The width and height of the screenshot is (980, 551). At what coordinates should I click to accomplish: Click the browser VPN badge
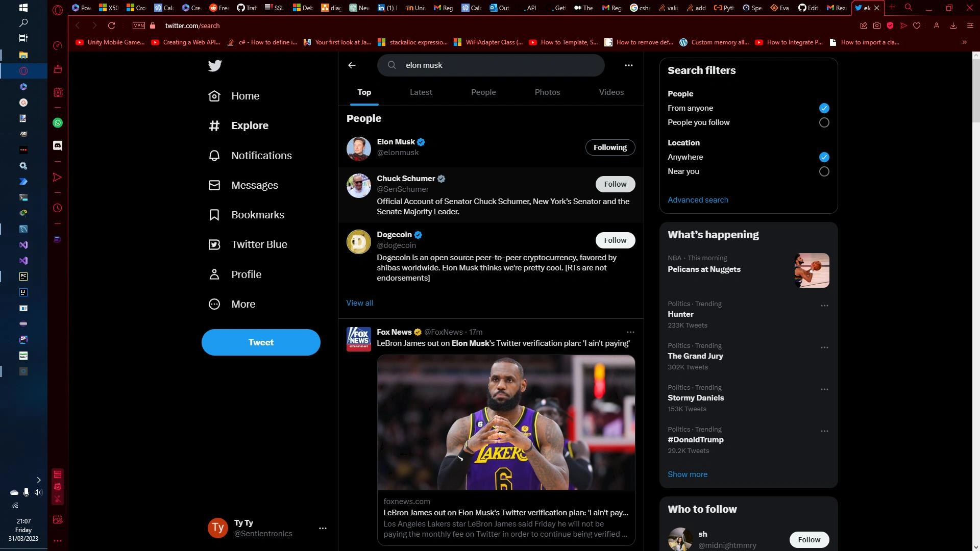coord(138,26)
